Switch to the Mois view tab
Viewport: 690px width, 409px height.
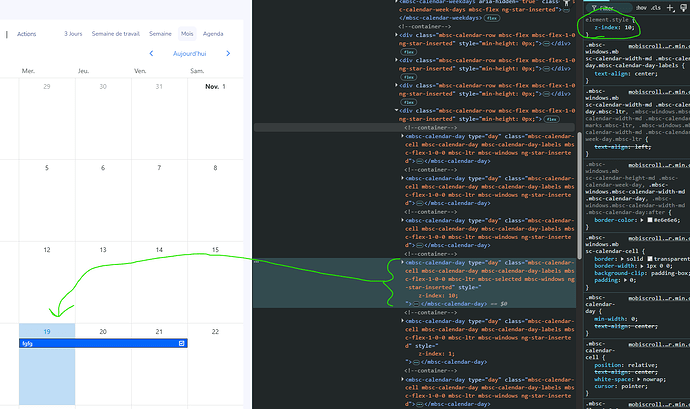coord(188,33)
